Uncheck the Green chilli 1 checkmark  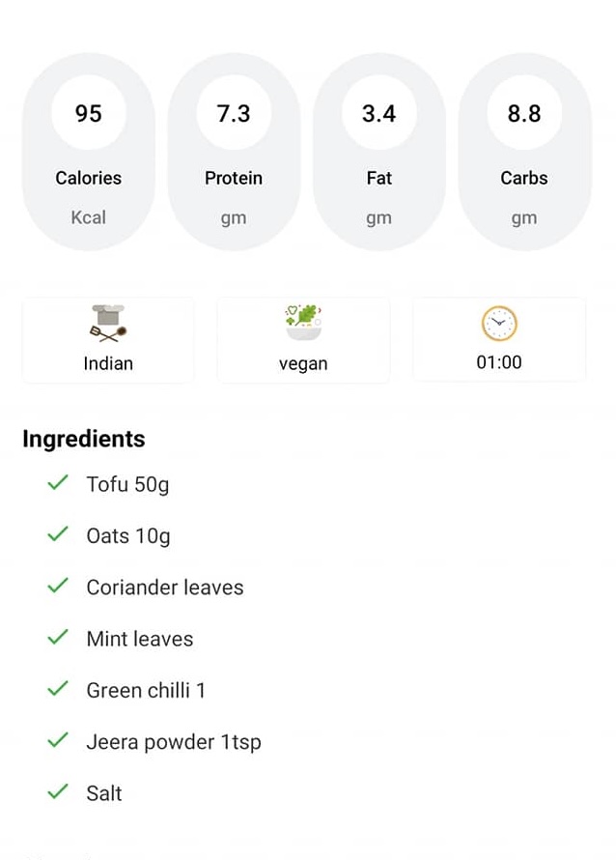tap(58, 688)
